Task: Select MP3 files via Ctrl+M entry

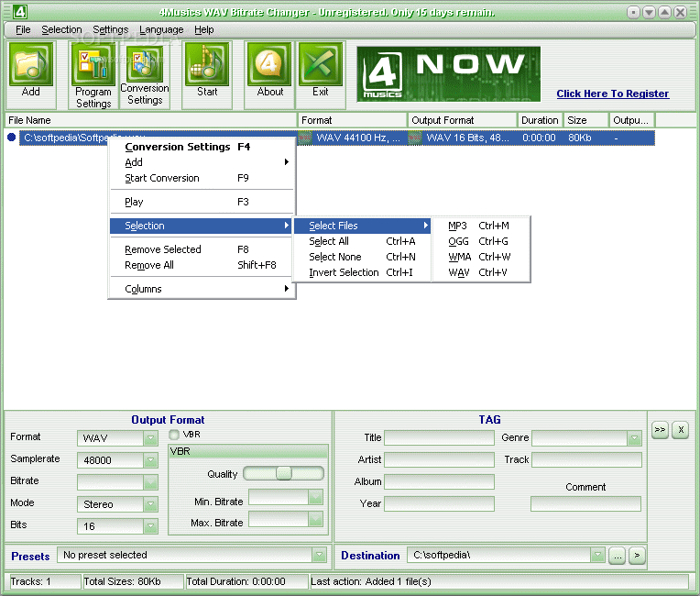Action: pos(481,226)
